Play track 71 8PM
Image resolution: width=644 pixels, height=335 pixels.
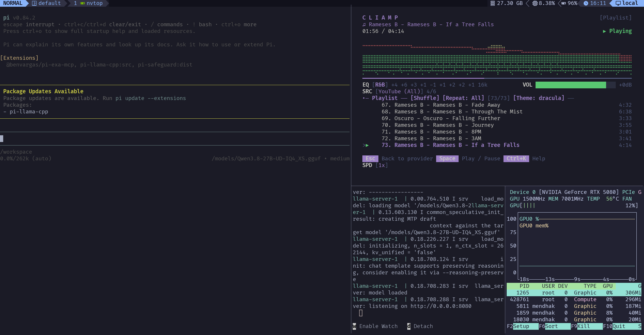click(506, 132)
